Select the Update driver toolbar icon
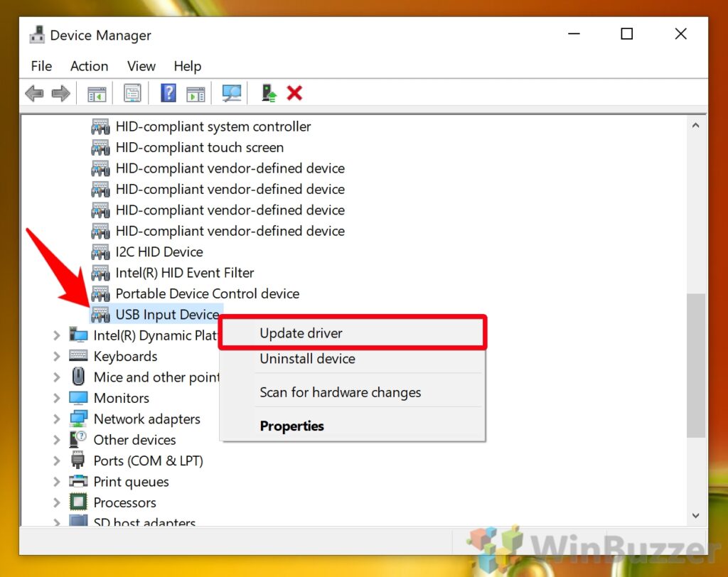This screenshot has width=728, height=577. (x=267, y=92)
